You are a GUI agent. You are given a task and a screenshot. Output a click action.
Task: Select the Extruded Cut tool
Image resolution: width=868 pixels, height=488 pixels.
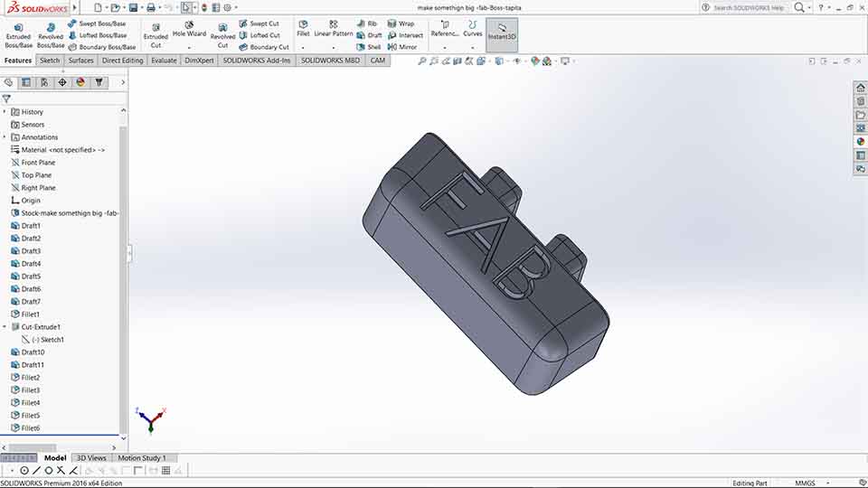pyautogui.click(x=156, y=36)
